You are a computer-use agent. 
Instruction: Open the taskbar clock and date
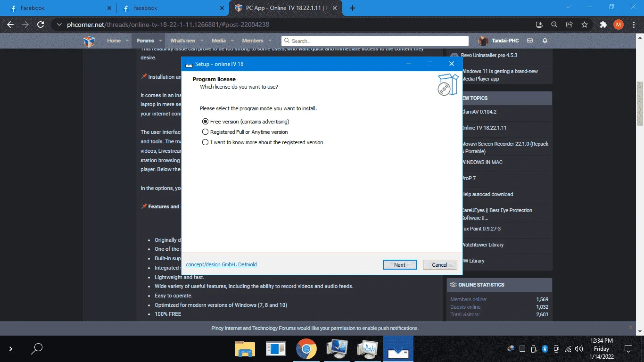[601, 349]
